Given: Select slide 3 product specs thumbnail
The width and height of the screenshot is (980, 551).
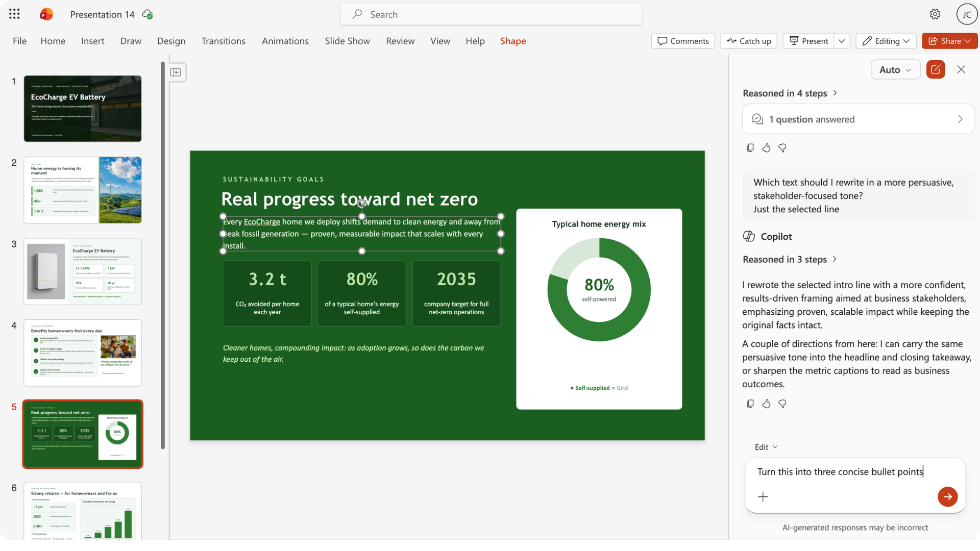Looking at the screenshot, I should (x=83, y=271).
